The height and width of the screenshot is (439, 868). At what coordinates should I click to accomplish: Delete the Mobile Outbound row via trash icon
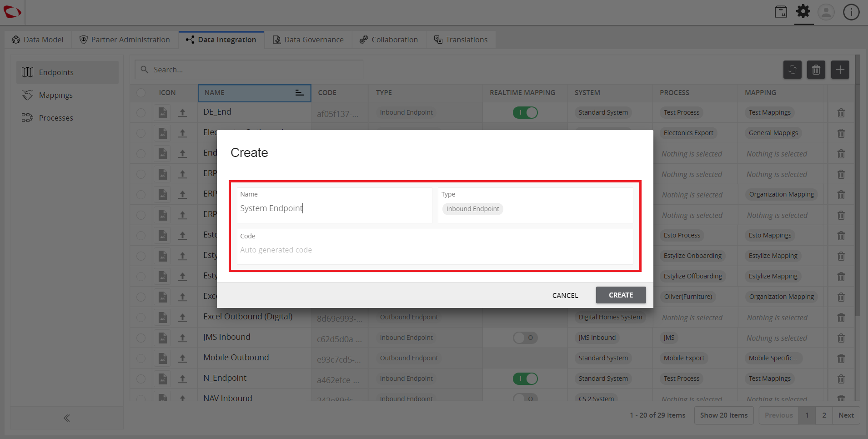pos(841,358)
